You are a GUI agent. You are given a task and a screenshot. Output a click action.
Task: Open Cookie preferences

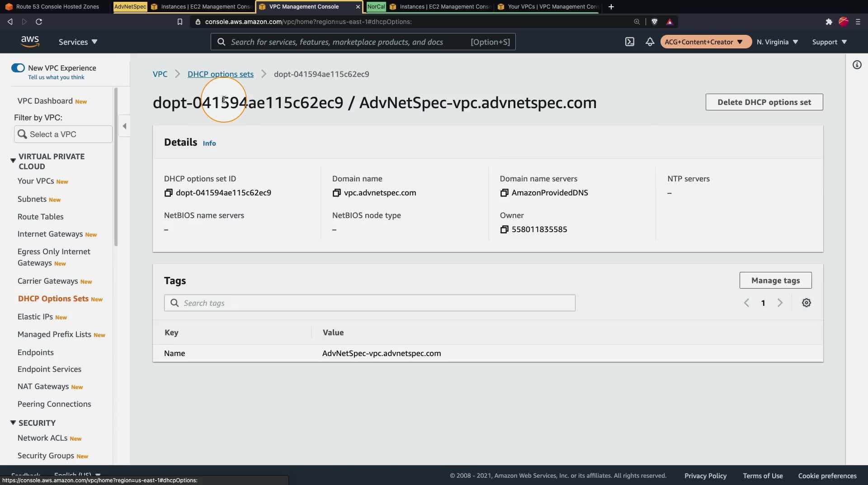pos(827,475)
